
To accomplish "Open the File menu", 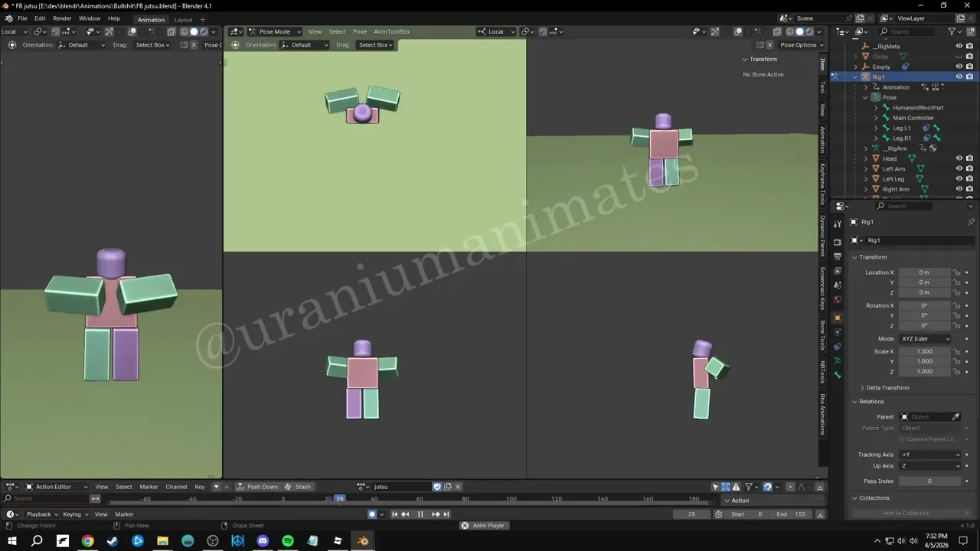I will click(x=22, y=18).
